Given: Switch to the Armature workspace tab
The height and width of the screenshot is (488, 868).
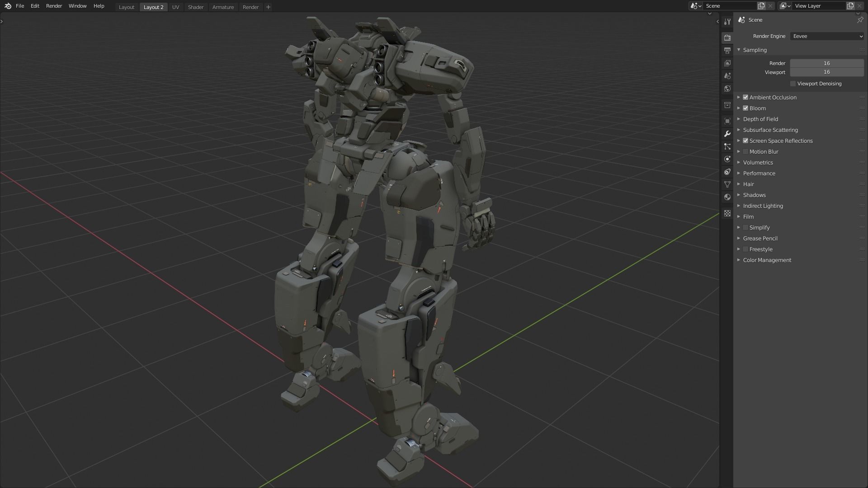Looking at the screenshot, I should [x=223, y=7].
